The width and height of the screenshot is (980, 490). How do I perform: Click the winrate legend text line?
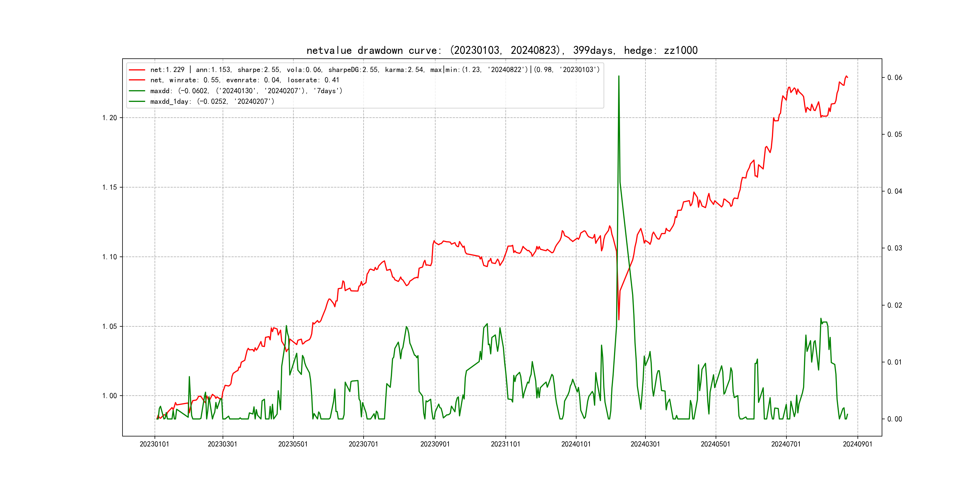pos(244,80)
